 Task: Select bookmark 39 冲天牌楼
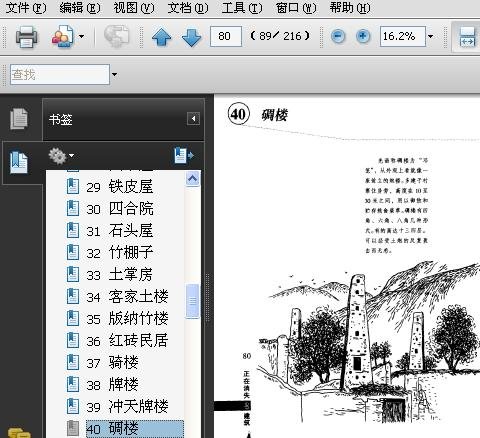[127, 407]
